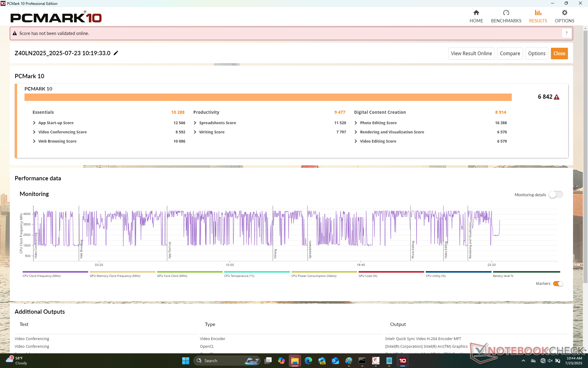This screenshot has width=588, height=368.
Task: Click the GPU Load red legend swatch
Action: point(391,272)
